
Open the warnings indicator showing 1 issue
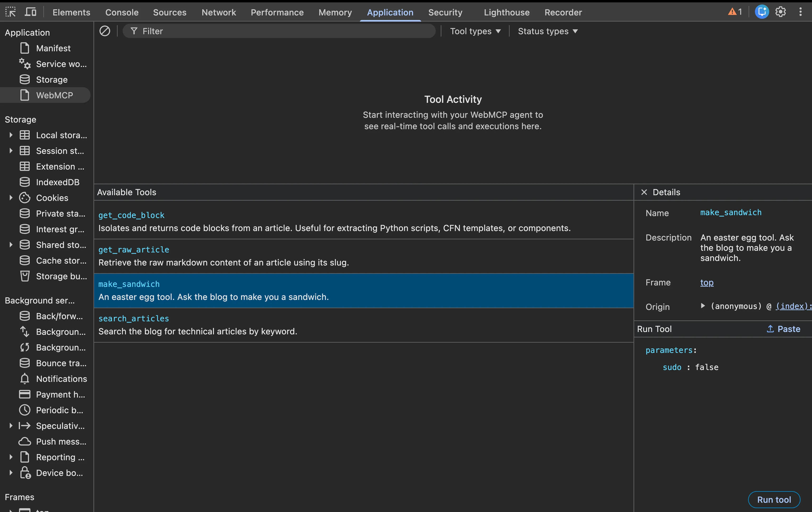[735, 12]
